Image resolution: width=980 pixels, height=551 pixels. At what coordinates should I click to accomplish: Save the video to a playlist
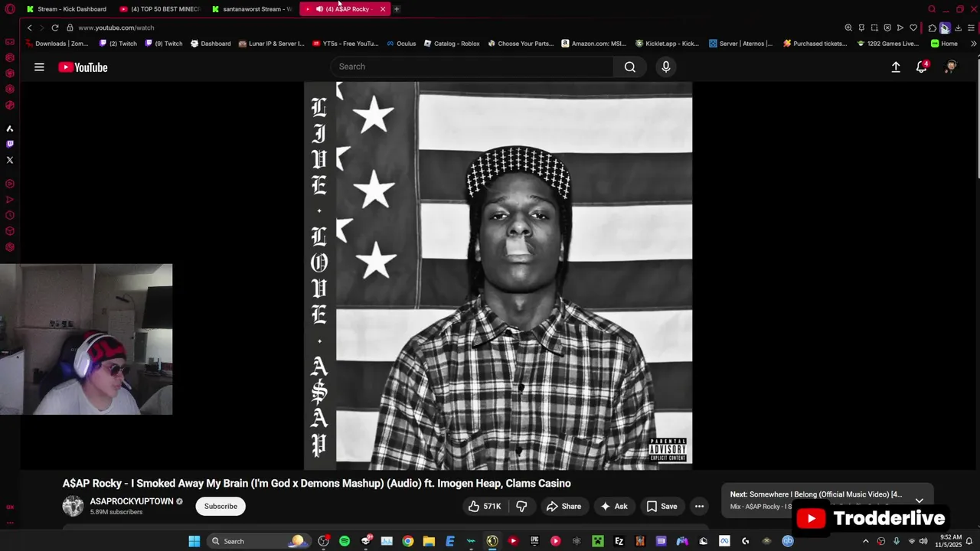[661, 506]
